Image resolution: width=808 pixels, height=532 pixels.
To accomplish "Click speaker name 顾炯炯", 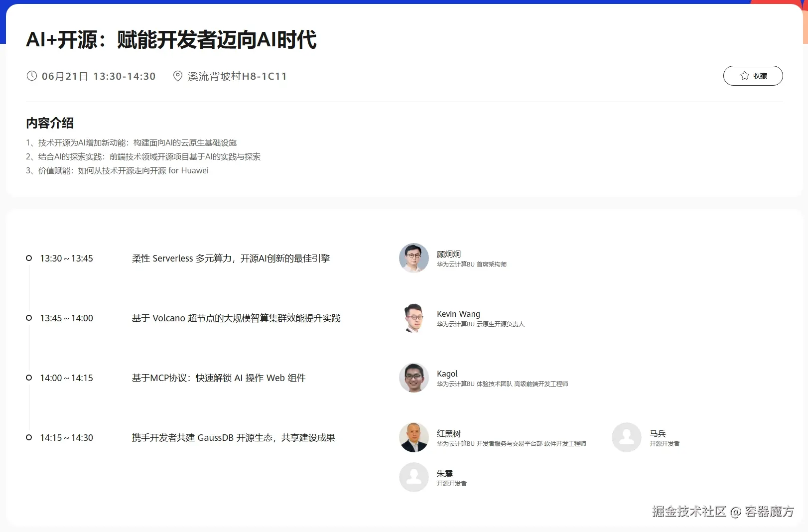I will [x=449, y=254].
